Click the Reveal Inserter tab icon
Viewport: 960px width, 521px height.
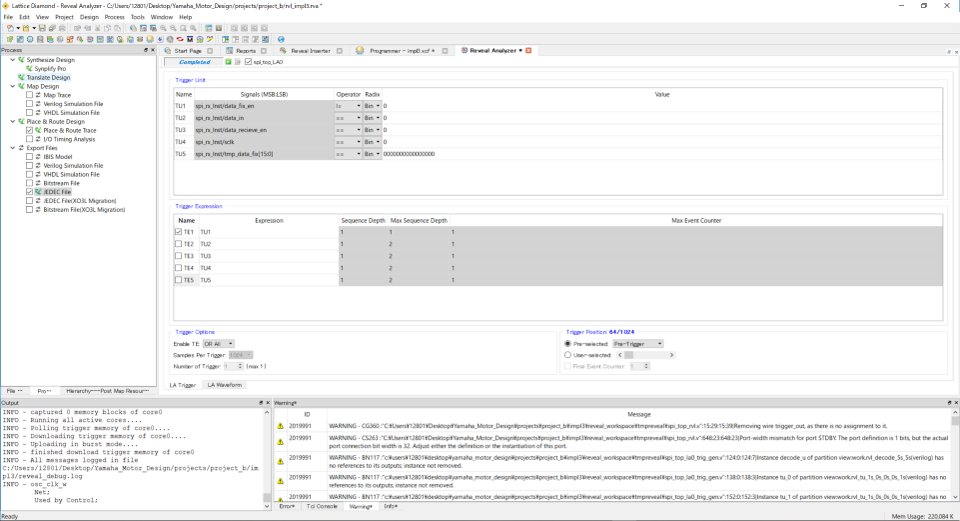pos(283,50)
